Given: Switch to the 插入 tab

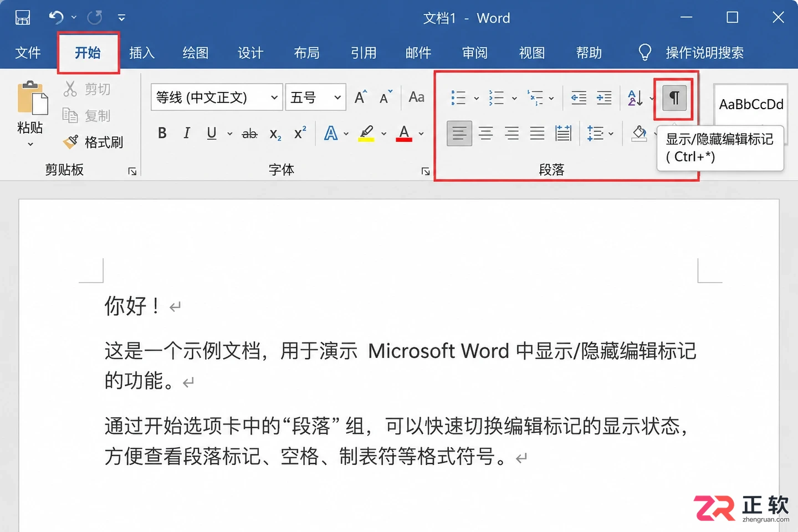Looking at the screenshot, I should pyautogui.click(x=142, y=53).
